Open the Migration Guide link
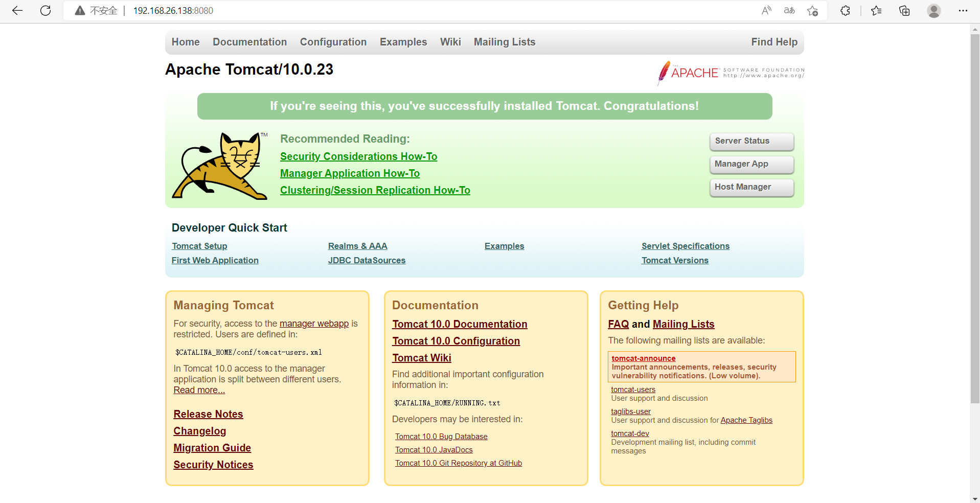980x503 pixels. coord(212,448)
